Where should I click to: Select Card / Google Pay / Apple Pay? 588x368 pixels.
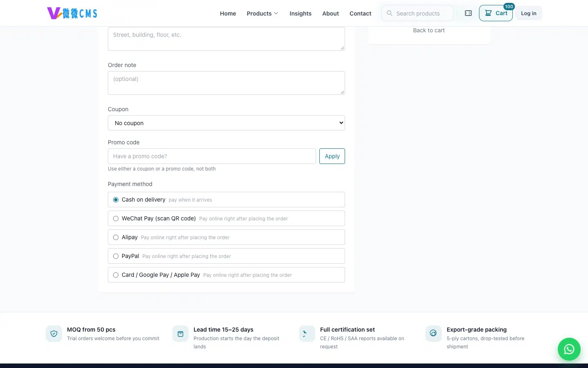226,275
